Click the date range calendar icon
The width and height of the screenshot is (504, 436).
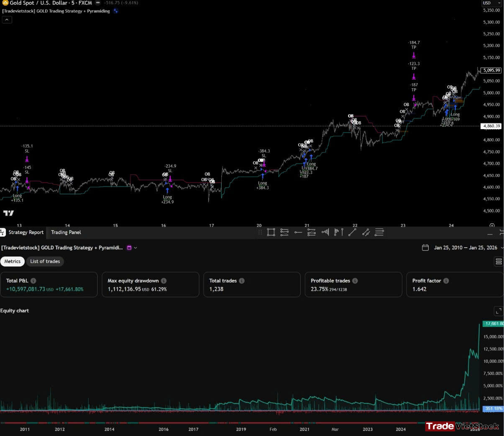pyautogui.click(x=425, y=247)
